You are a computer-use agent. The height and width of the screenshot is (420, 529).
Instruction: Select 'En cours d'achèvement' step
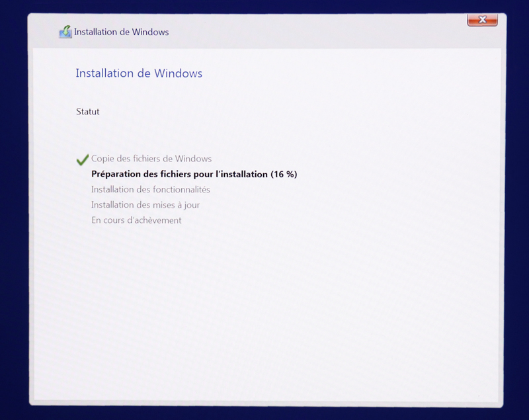tap(136, 220)
